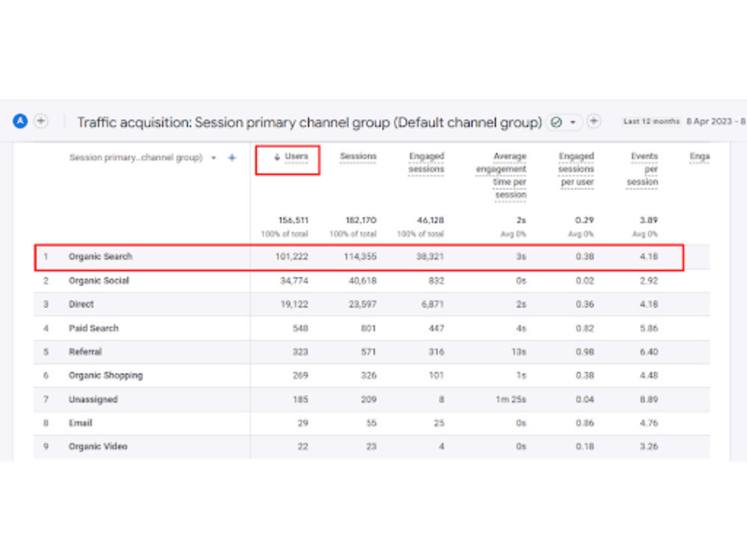
Task: Open the dropdown arrow next to check status icon
Action: 573,122
